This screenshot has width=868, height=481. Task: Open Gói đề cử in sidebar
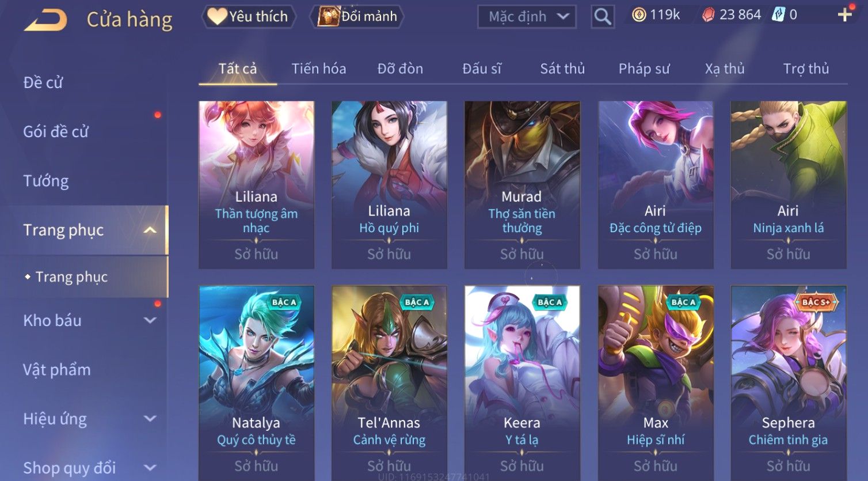click(x=56, y=132)
